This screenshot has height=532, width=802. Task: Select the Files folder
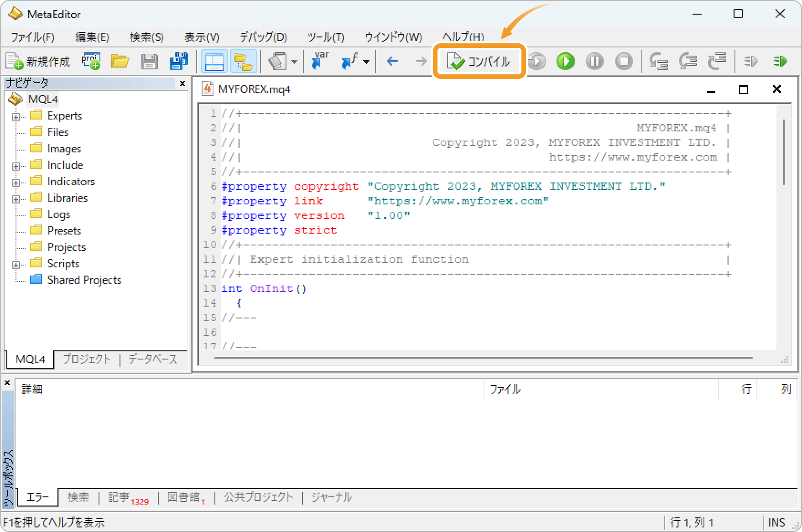58,132
